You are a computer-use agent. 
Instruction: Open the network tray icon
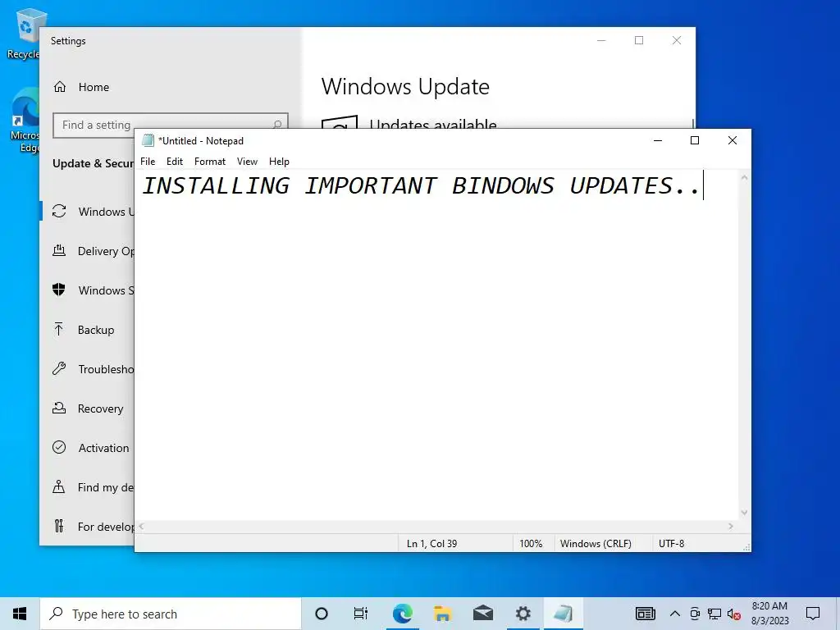click(x=714, y=614)
